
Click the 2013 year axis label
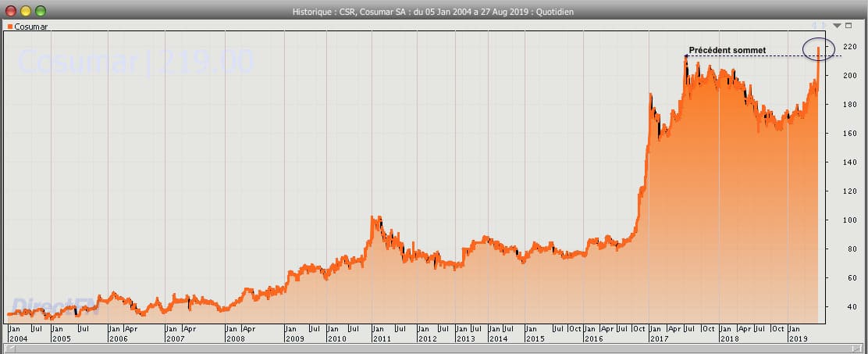point(465,338)
